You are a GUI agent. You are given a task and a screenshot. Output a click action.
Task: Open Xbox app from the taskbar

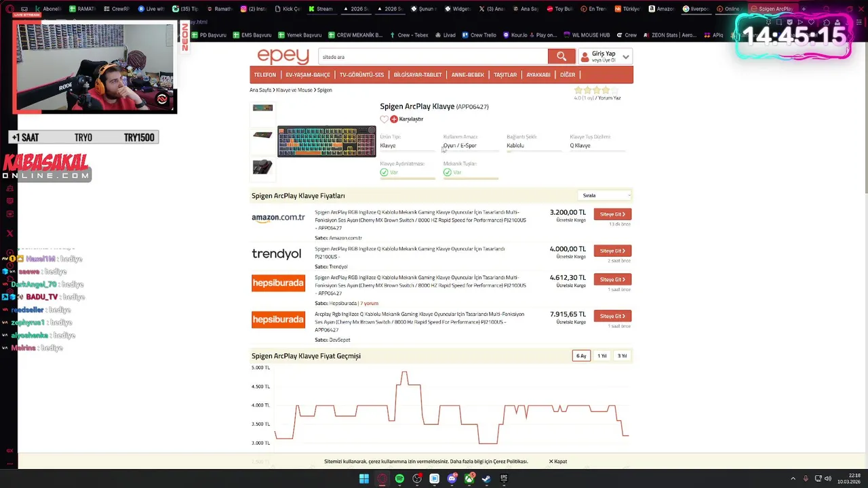(469, 479)
